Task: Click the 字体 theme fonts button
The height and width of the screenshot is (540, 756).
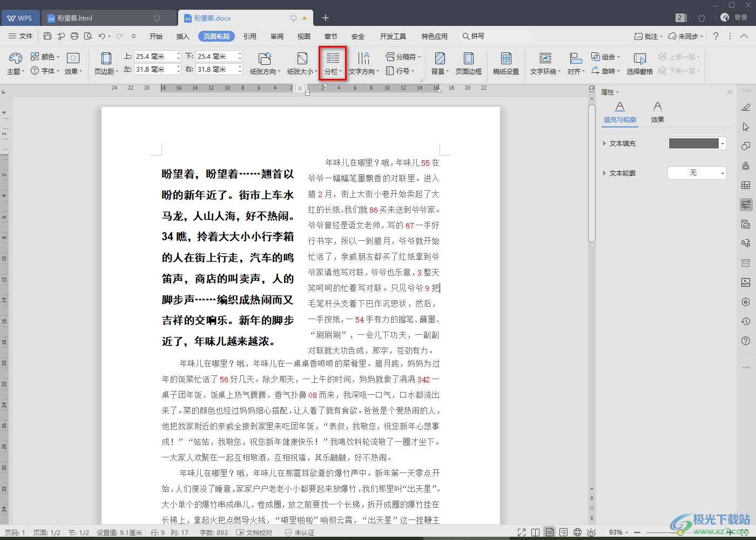Action: click(45, 71)
